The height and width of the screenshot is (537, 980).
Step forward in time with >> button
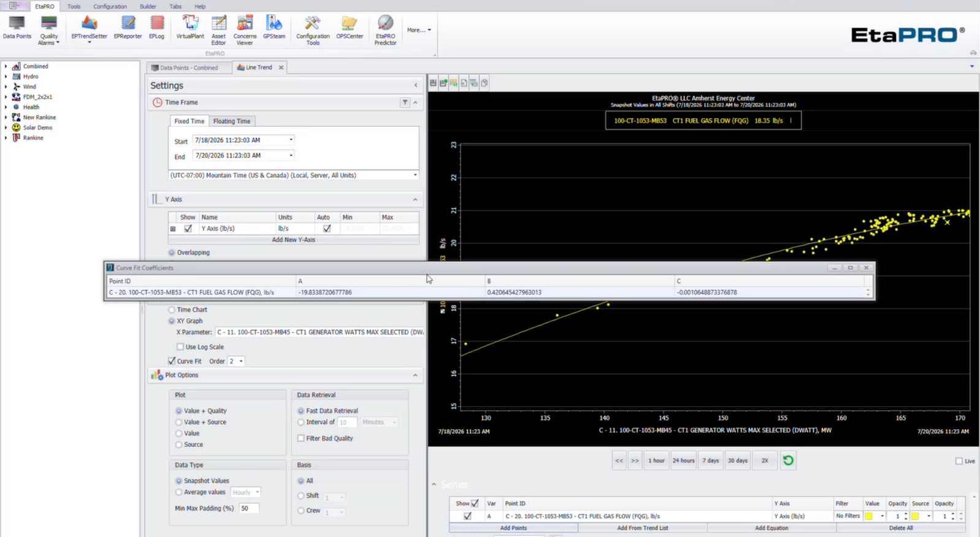pyautogui.click(x=635, y=460)
